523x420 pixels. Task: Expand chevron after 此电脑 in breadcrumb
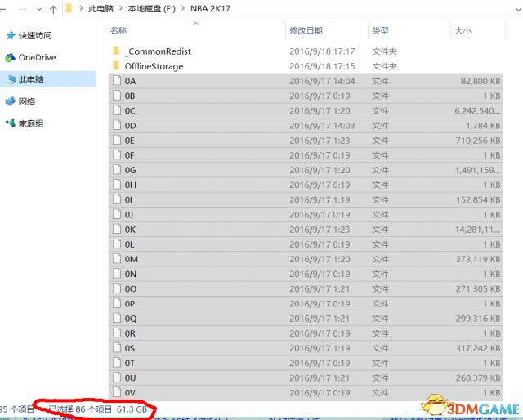121,9
